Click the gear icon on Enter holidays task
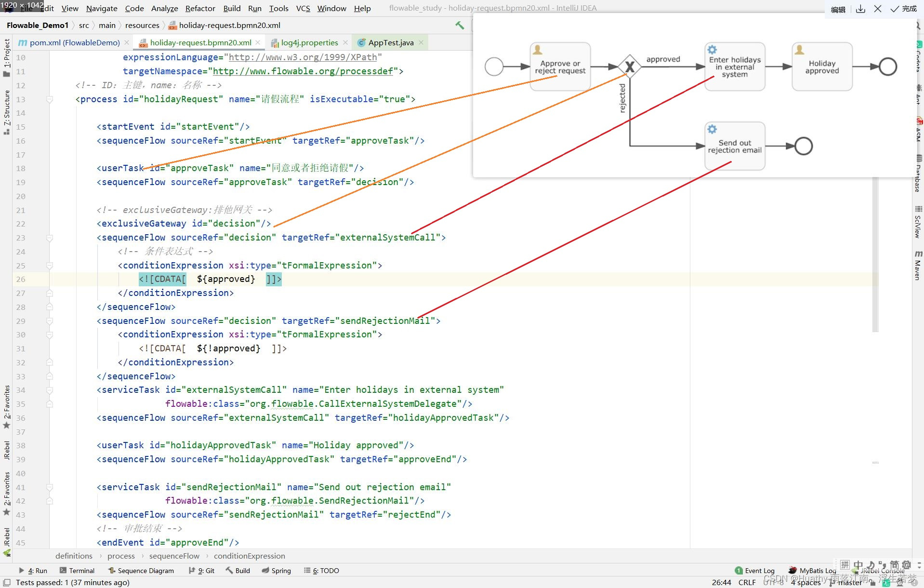924x588 pixels. point(712,49)
